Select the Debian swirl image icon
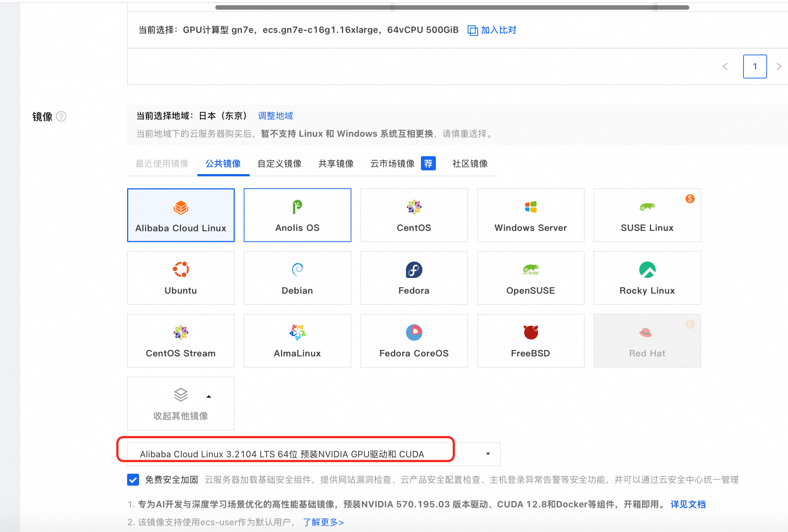This screenshot has height=532, width=788. (x=297, y=269)
